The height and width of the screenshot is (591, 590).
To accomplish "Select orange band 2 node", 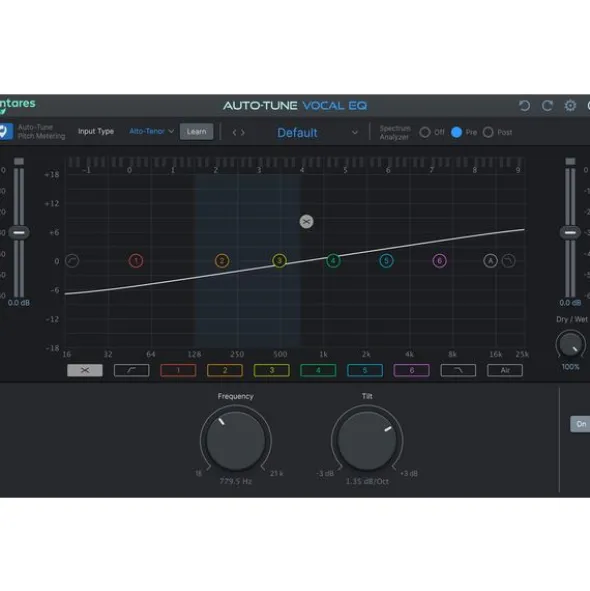I will [x=222, y=261].
